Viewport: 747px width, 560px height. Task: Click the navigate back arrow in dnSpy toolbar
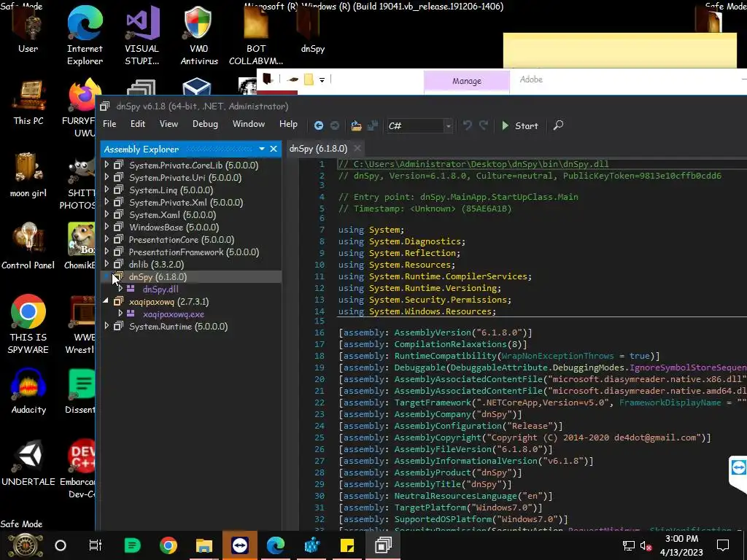(319, 125)
